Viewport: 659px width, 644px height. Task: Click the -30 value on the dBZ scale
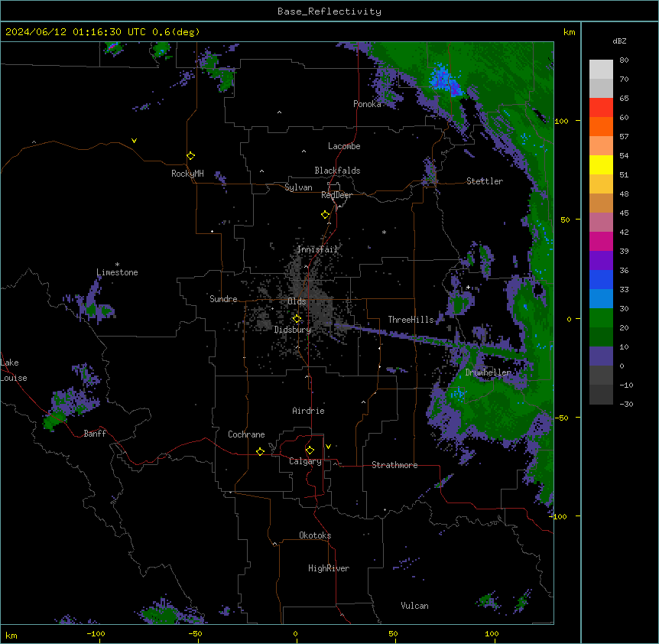click(626, 404)
